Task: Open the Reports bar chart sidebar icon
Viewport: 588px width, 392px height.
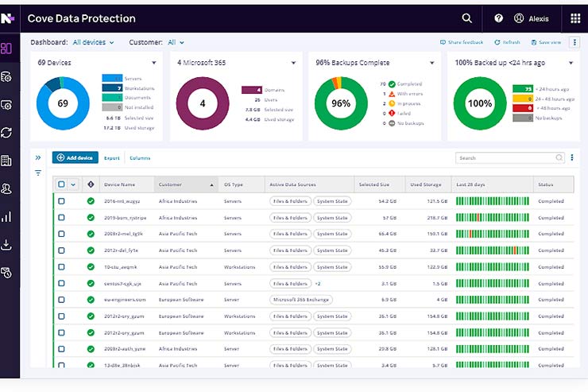Action: coord(6,216)
